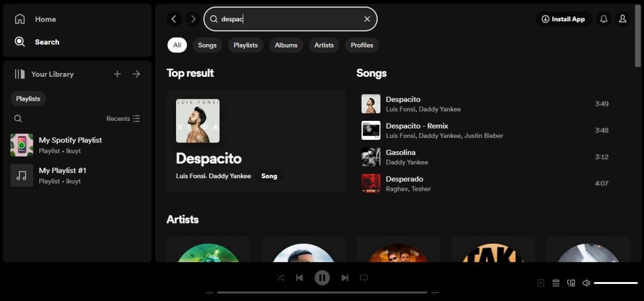The height and width of the screenshot is (301, 644).
Task: Click the large Despacito top result title
Action: [x=209, y=159]
